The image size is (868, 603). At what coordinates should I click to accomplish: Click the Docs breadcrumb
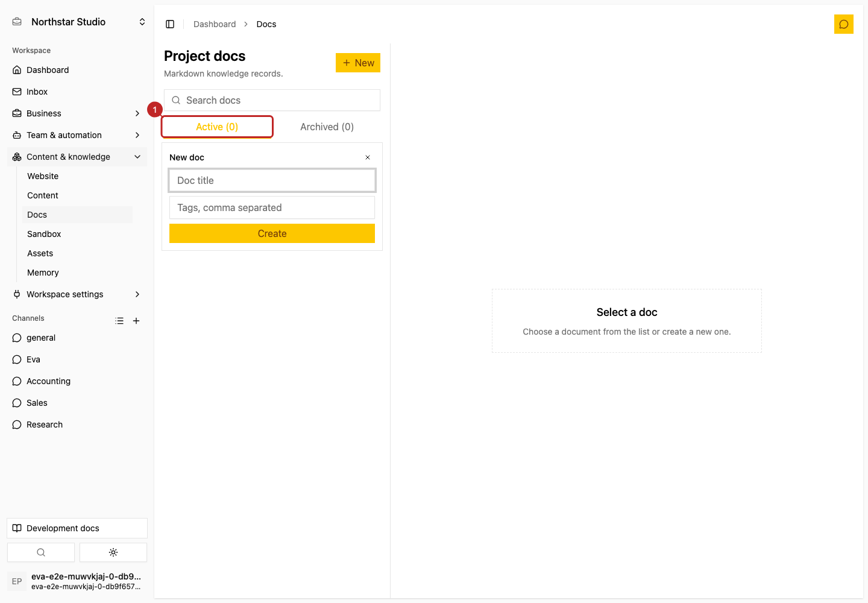[x=266, y=24]
